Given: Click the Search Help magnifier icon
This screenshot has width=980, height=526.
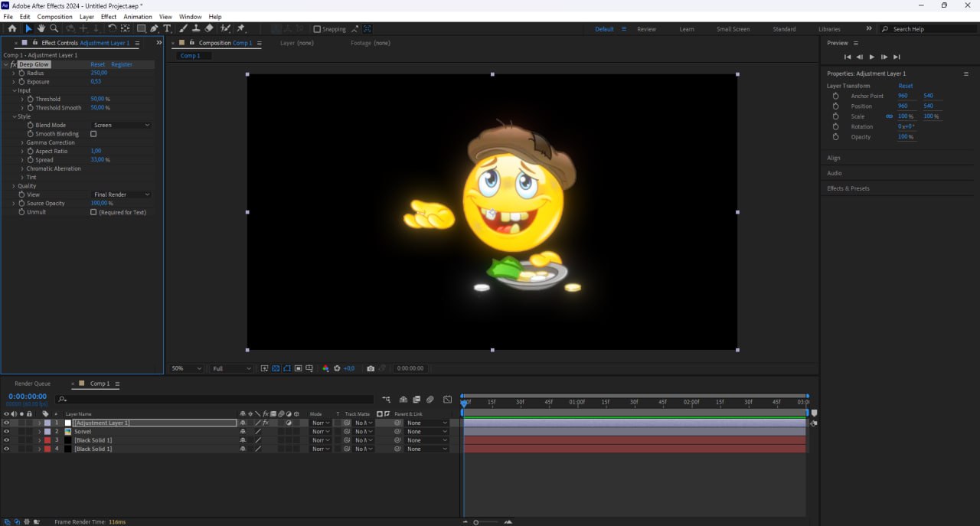Looking at the screenshot, I should point(885,29).
